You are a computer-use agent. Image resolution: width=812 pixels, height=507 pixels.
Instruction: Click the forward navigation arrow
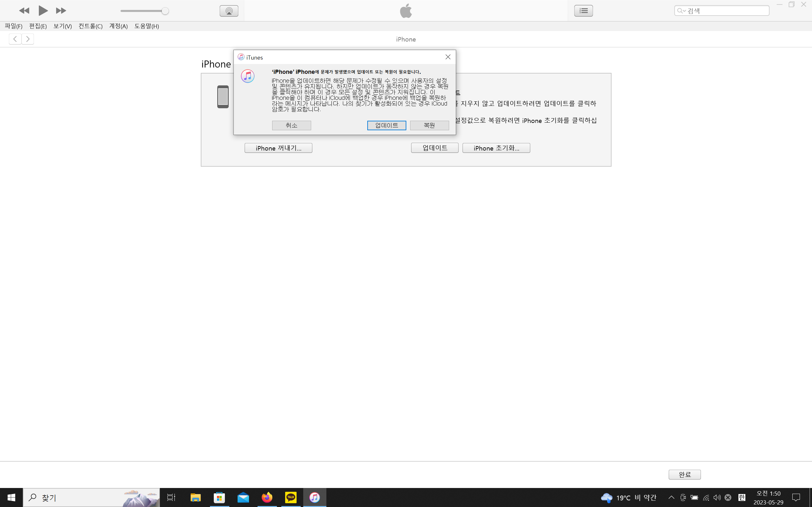[x=28, y=39]
